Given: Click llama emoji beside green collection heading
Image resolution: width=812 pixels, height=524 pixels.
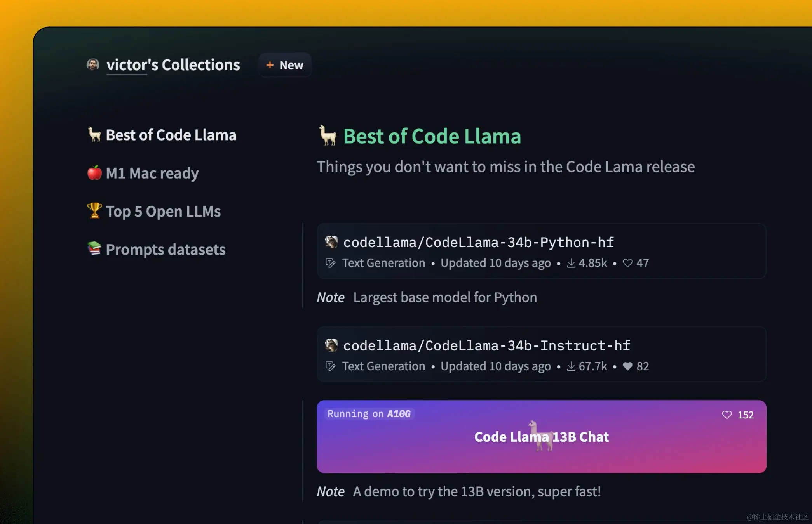Looking at the screenshot, I should (328, 136).
